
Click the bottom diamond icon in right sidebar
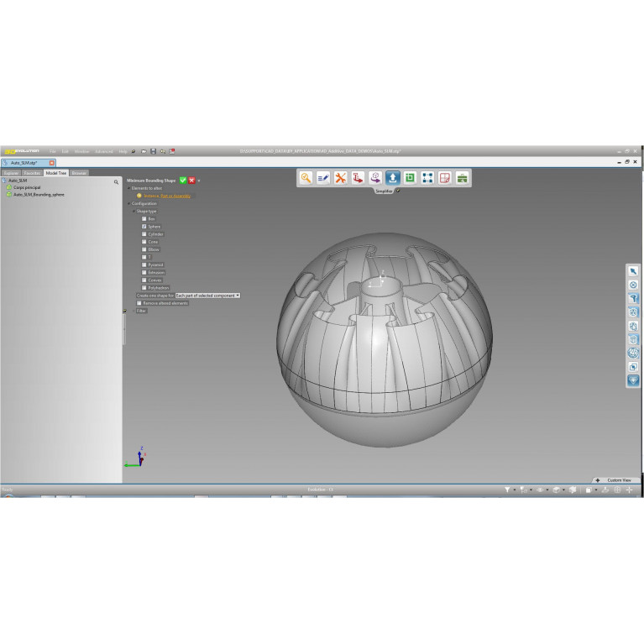[633, 380]
